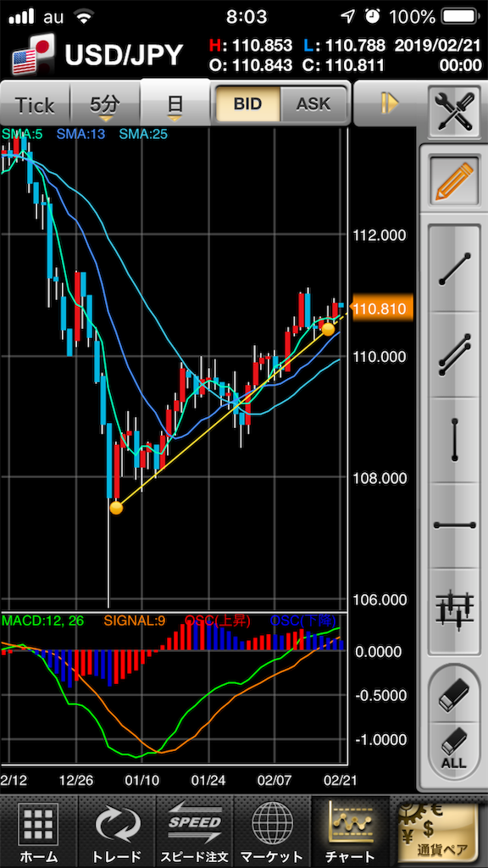Screen dimensions: 488x868
Task: Tap the USD/JPY flag icon
Action: [x=32, y=55]
